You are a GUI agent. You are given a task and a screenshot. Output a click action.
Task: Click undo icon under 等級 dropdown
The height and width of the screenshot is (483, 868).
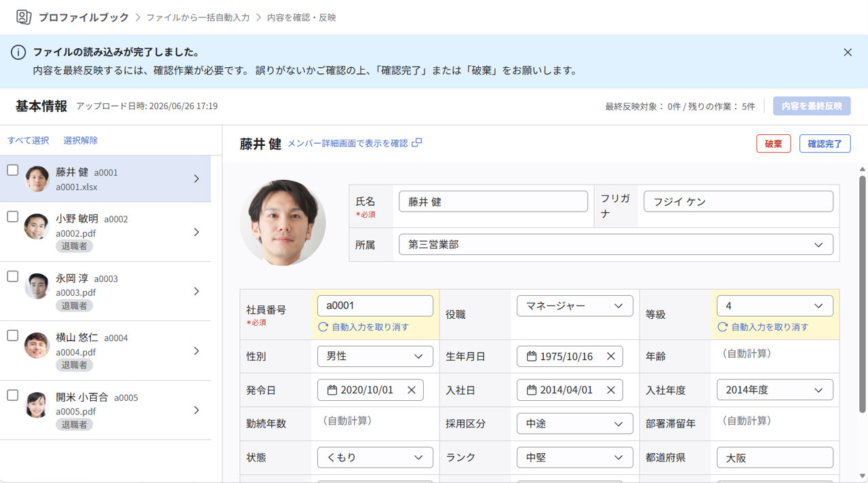[x=723, y=327]
